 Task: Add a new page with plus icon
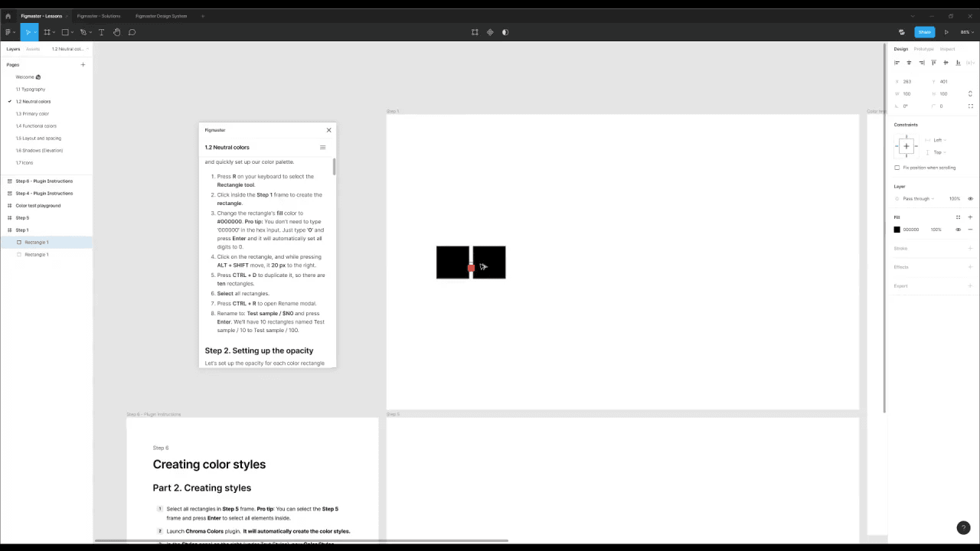coord(83,65)
